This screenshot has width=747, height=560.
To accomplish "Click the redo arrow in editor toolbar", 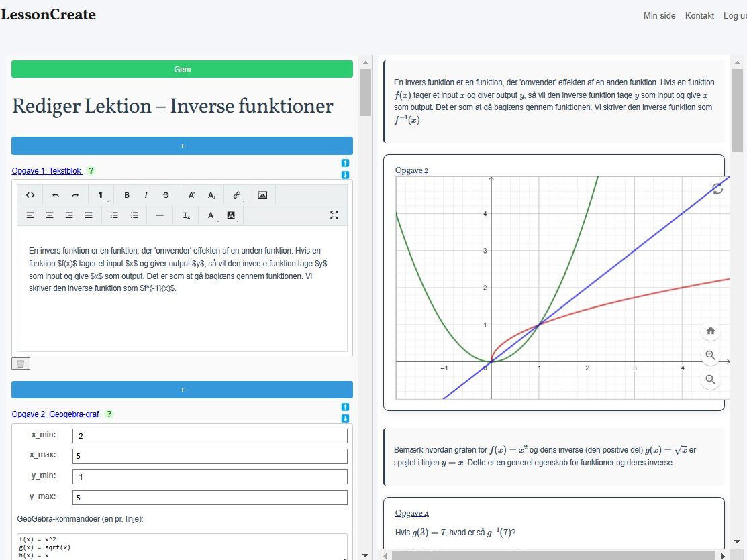I will pos(75,195).
